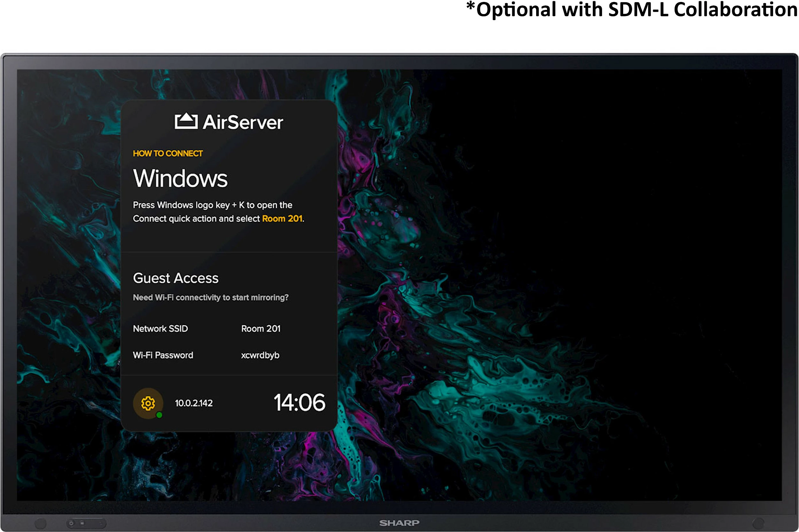
Task: Click the Network SSID label
Action: (x=160, y=328)
